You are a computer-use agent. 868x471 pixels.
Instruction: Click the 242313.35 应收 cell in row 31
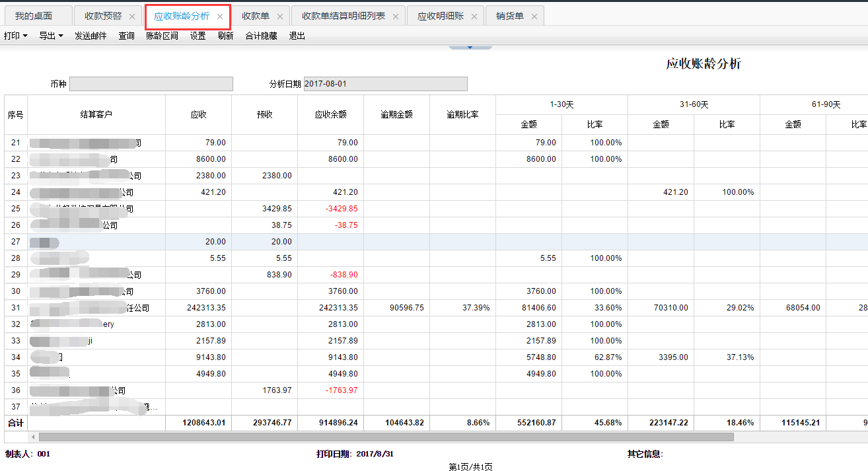tap(199, 308)
